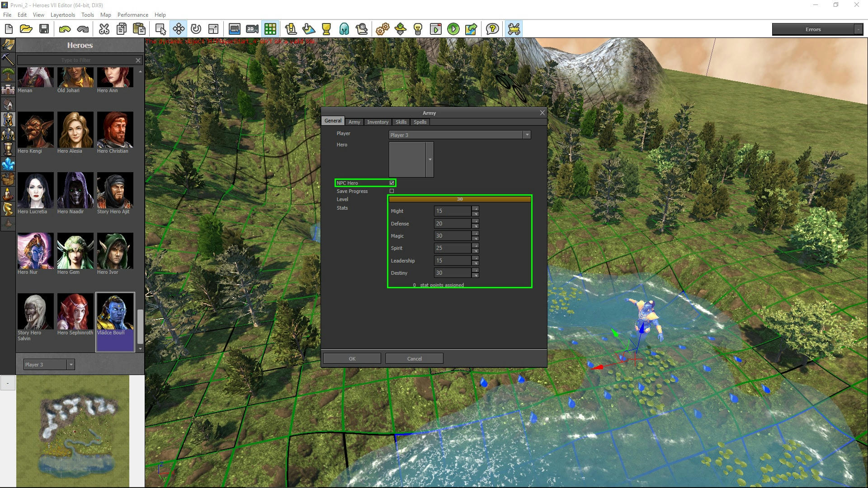Click the green Play map icon
The height and width of the screenshot is (488, 868).
click(x=453, y=29)
